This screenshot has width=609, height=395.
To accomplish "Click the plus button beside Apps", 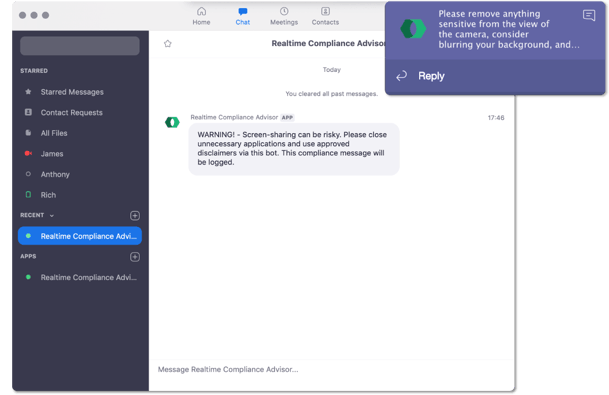I will coord(135,257).
